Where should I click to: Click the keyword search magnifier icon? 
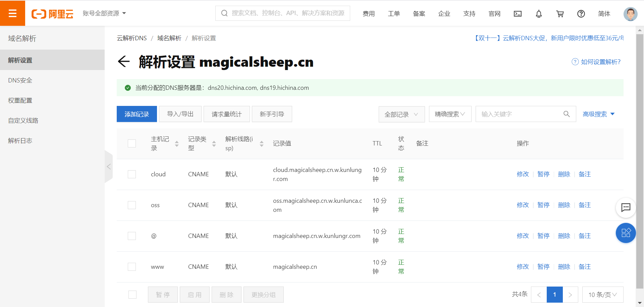567,114
